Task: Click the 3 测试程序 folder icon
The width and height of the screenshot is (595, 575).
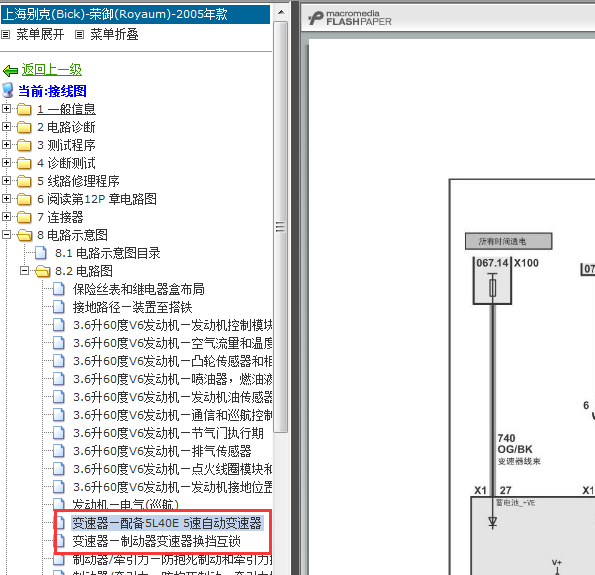Action: [24, 145]
